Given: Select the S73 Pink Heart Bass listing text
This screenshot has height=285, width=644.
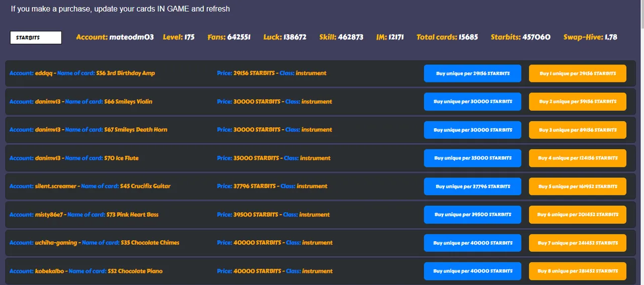Looking at the screenshot, I should (133, 215).
